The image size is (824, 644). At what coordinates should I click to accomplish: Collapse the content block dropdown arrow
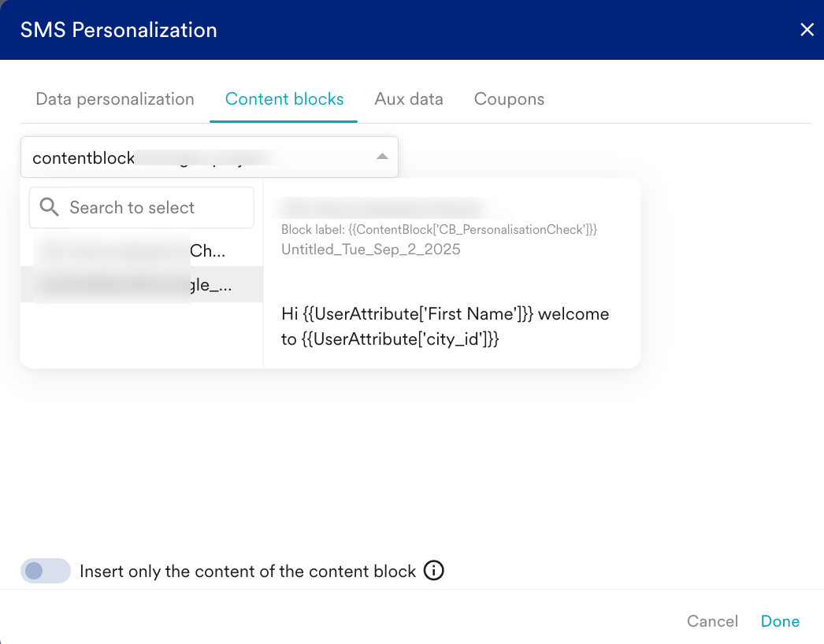pos(382,157)
